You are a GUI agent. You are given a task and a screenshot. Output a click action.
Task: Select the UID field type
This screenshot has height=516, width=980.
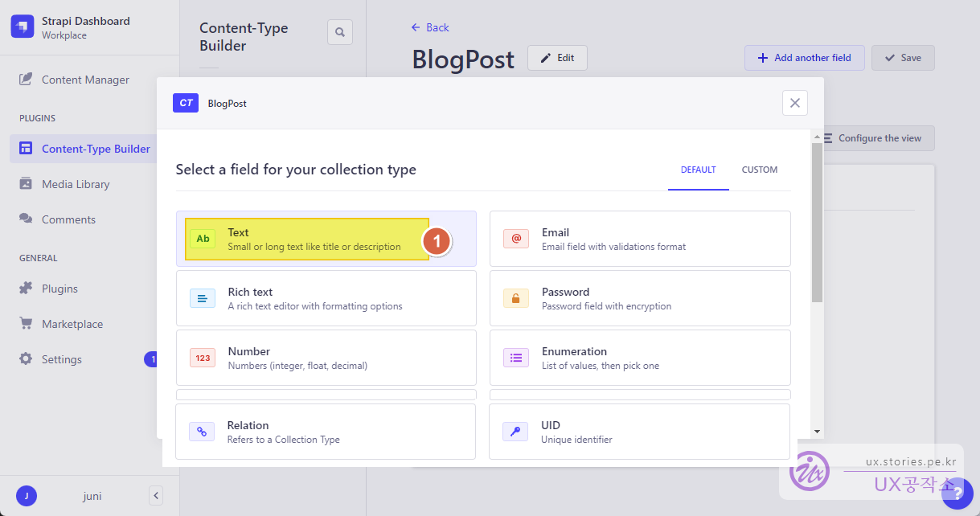639,432
